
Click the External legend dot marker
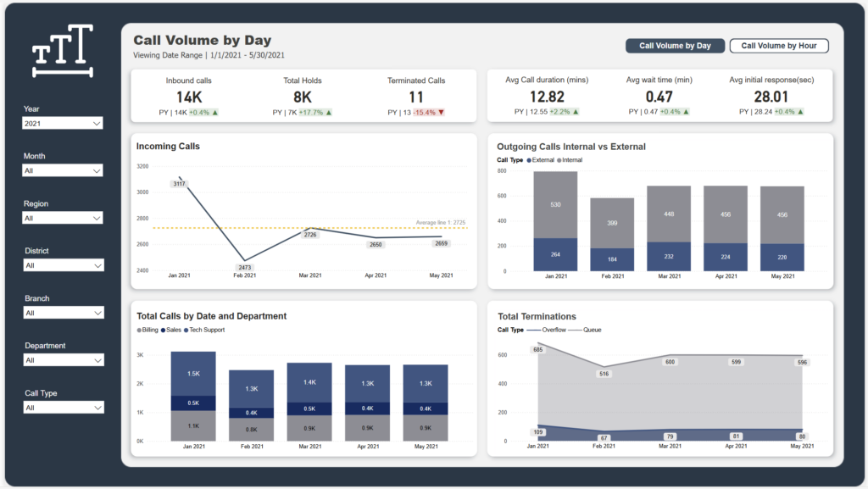tap(529, 160)
